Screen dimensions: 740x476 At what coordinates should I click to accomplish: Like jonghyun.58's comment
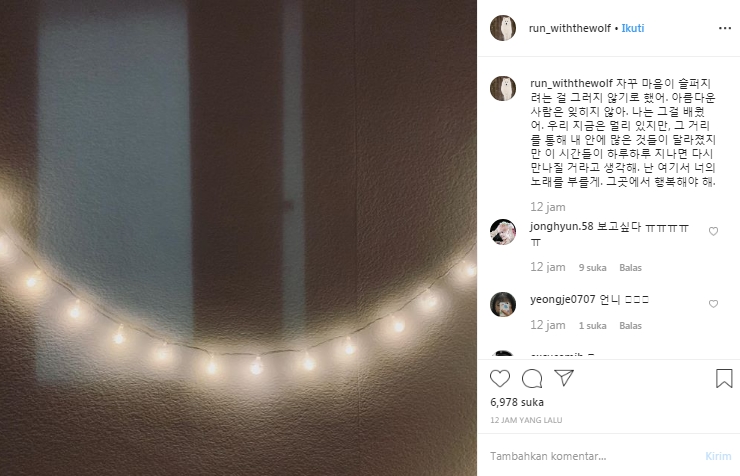click(713, 231)
